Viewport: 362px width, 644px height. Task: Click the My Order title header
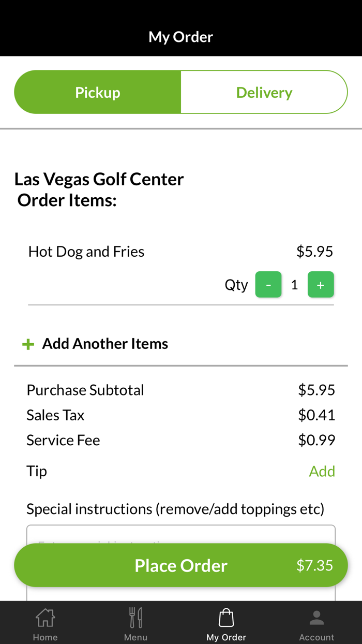(180, 36)
